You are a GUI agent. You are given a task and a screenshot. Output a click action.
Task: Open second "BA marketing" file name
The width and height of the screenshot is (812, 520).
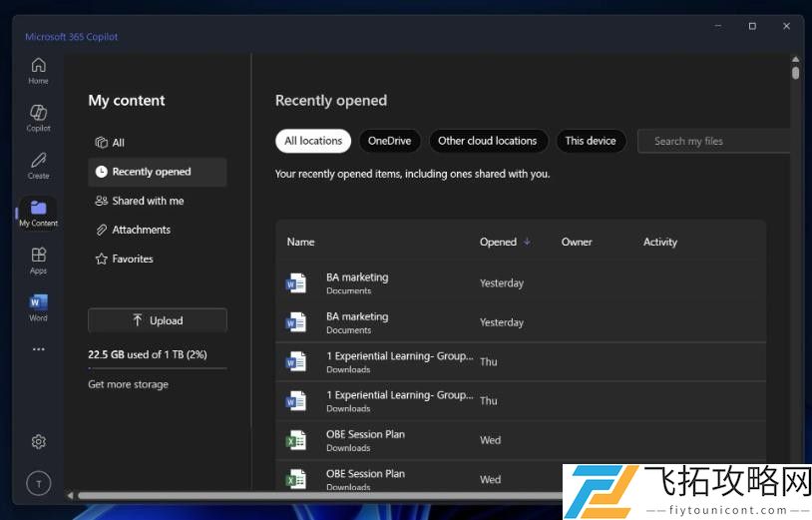pyautogui.click(x=357, y=316)
